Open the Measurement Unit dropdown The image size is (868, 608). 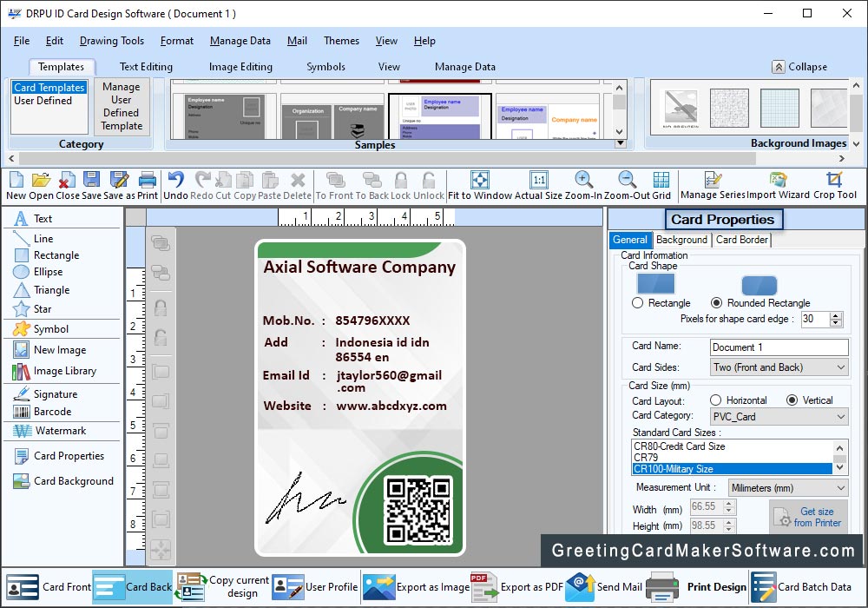click(x=788, y=488)
